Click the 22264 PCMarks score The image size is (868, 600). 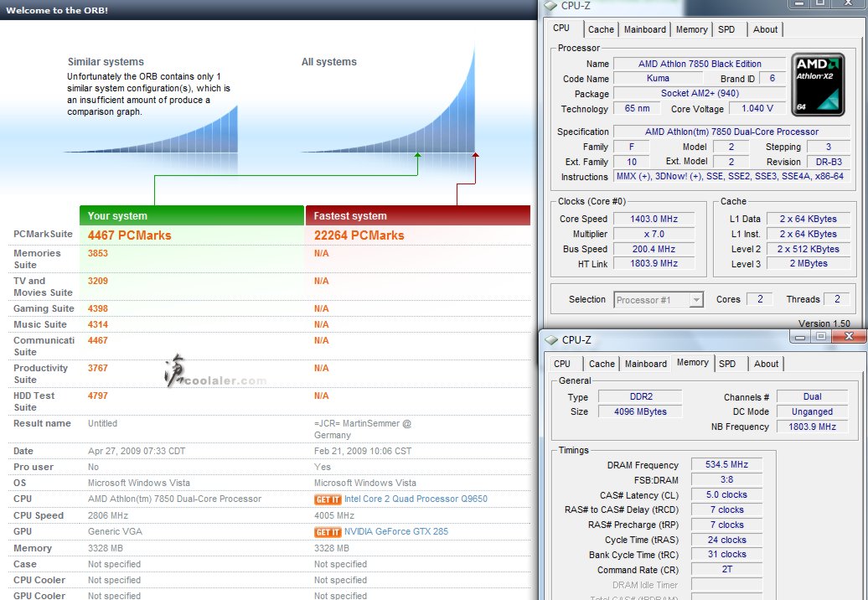(359, 235)
